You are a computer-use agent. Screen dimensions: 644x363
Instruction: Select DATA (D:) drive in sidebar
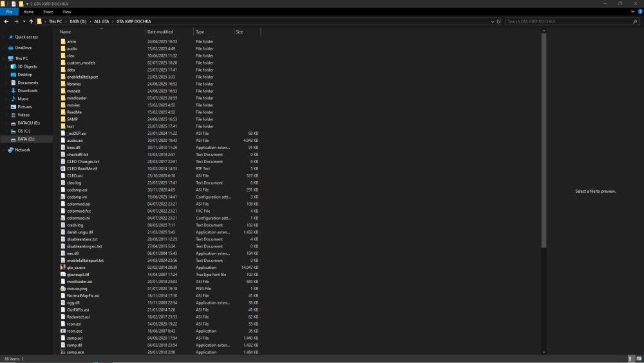pos(26,139)
